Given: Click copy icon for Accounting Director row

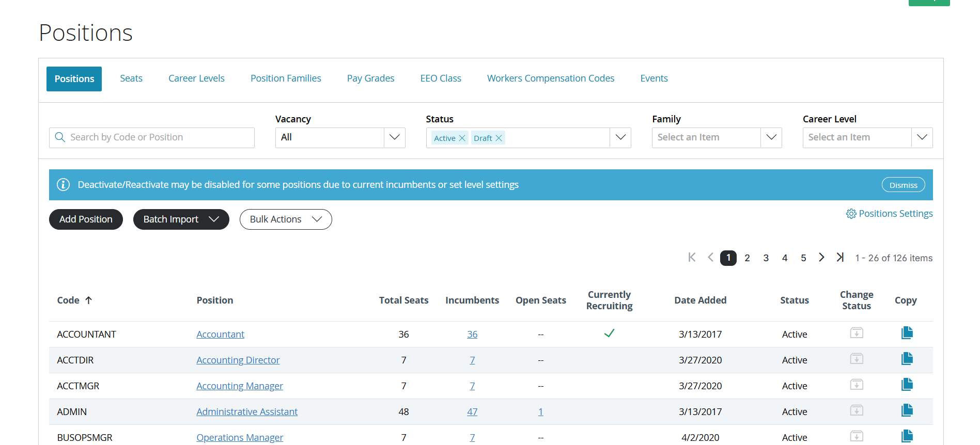Looking at the screenshot, I should [x=907, y=359].
